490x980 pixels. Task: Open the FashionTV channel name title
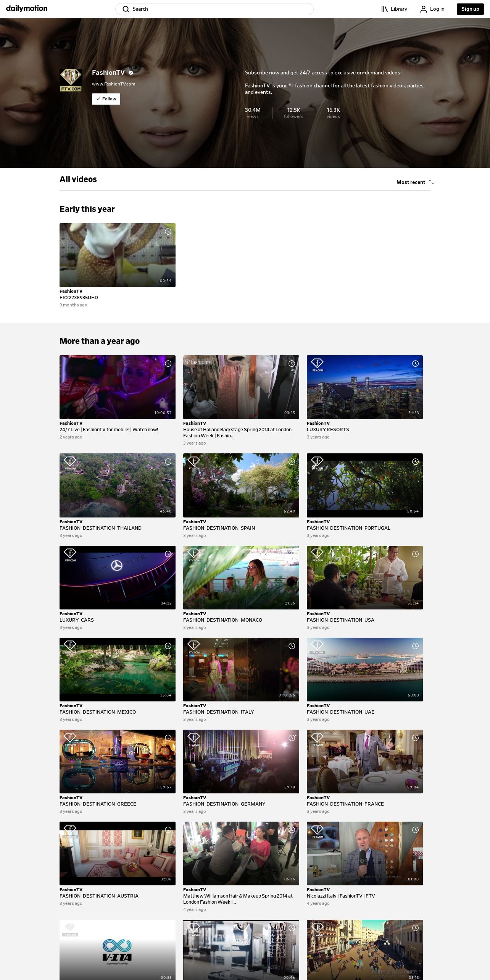click(x=108, y=73)
